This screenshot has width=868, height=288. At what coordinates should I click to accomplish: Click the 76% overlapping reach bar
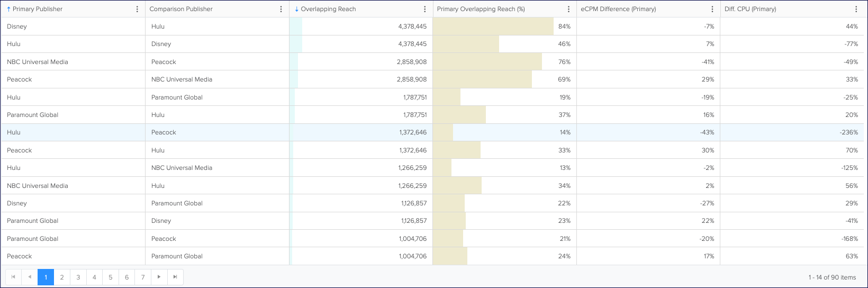[487, 62]
